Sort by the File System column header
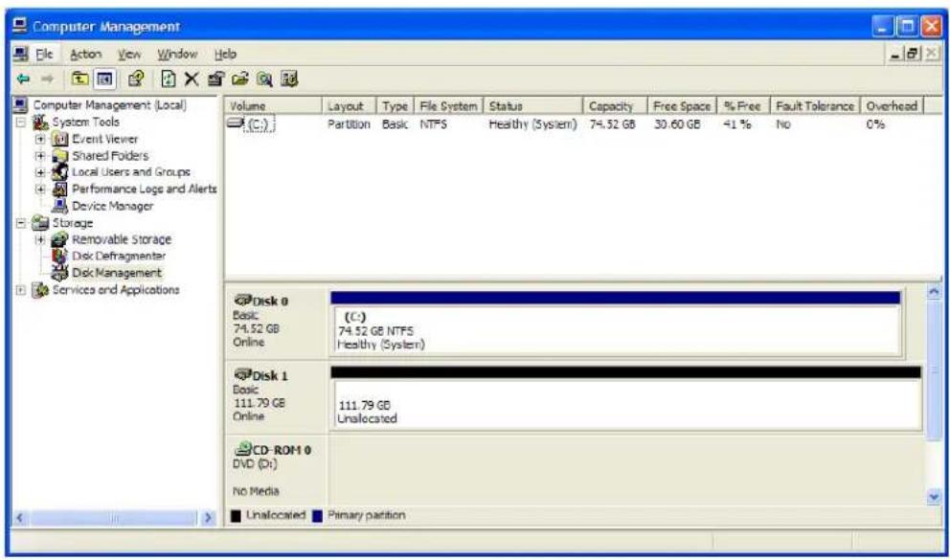This screenshot has width=950, height=560. tap(448, 106)
